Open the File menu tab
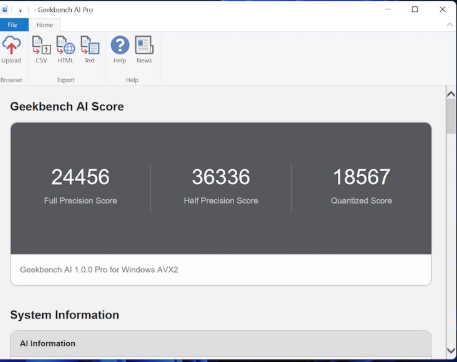457x362 pixels. point(13,25)
